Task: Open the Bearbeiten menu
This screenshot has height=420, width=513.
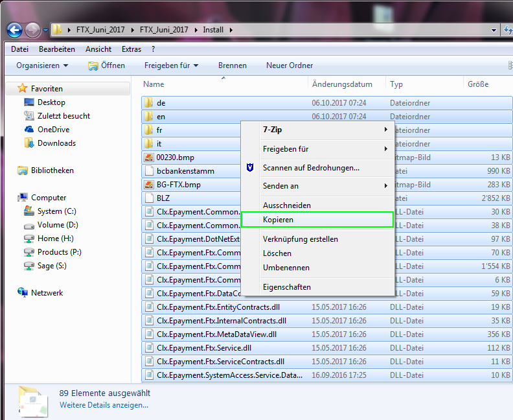Action: click(x=57, y=49)
